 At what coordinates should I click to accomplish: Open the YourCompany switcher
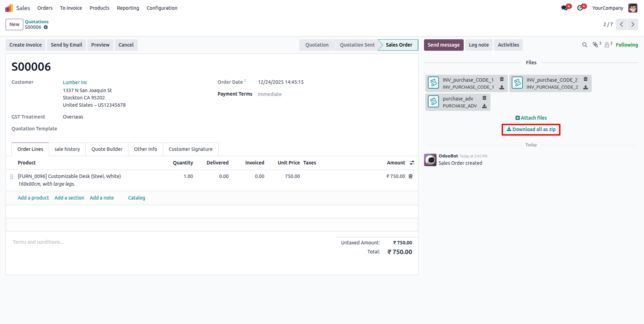pos(608,8)
